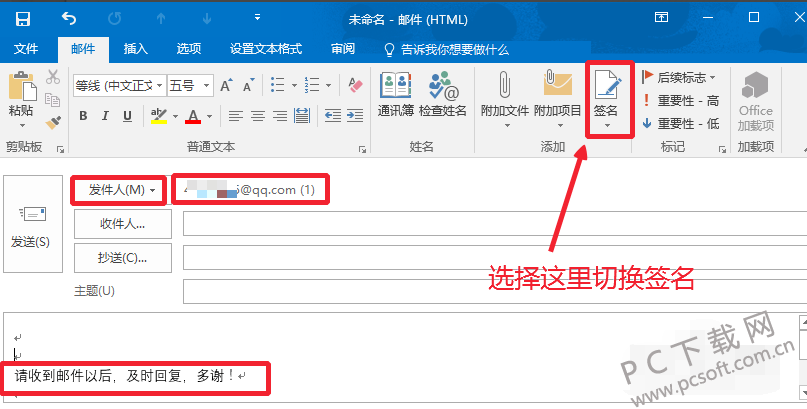Click the next item down arrow
Viewport: 807px width, 409px height.
[207, 19]
